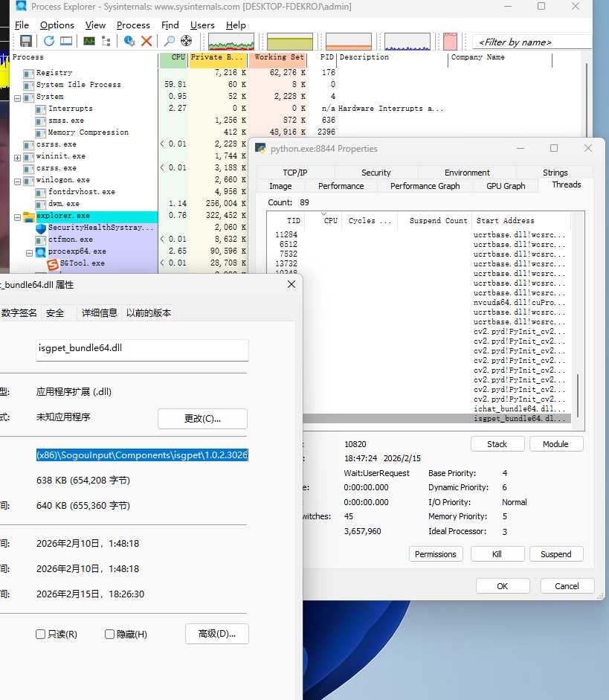Click the Save toolbar icon
609x700 pixels.
tap(26, 41)
